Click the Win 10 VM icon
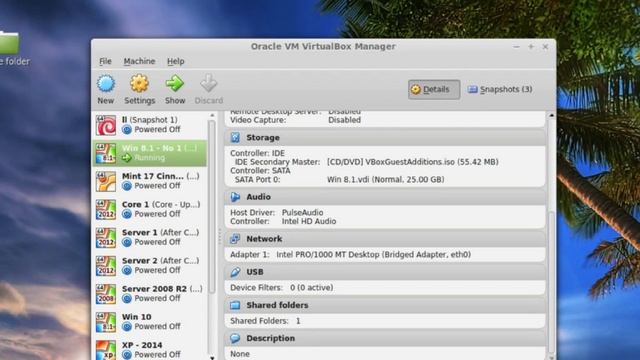 point(106,322)
